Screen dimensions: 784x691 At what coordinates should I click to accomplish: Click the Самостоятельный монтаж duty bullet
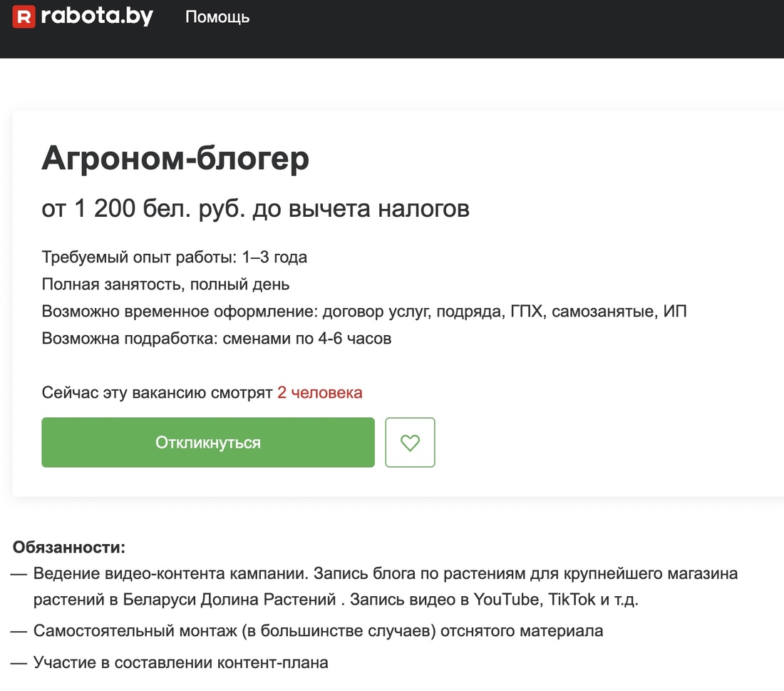(x=306, y=631)
